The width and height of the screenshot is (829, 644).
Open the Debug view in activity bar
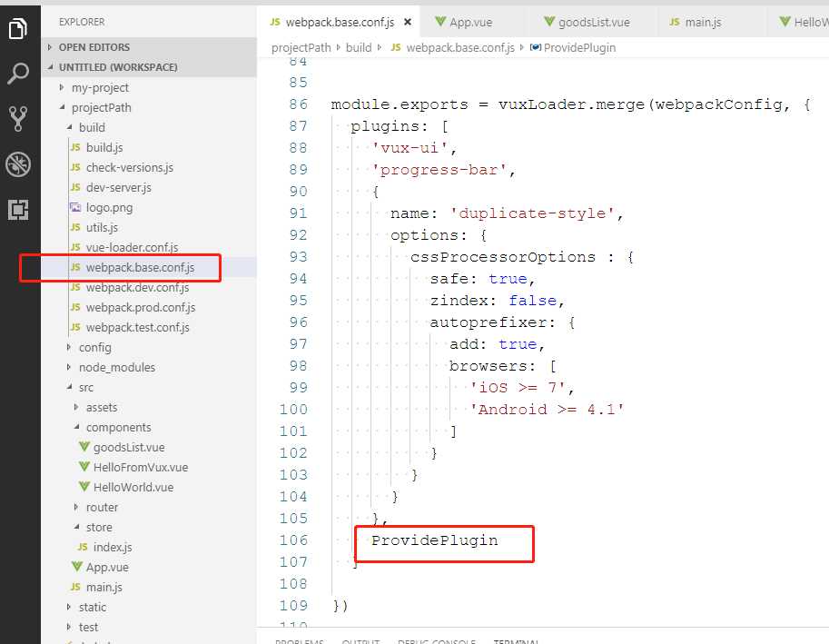tap(18, 164)
